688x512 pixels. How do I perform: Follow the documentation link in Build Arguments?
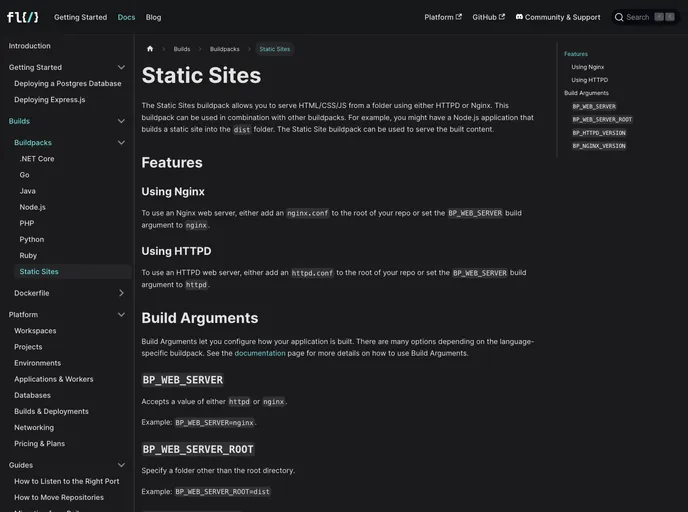259,353
